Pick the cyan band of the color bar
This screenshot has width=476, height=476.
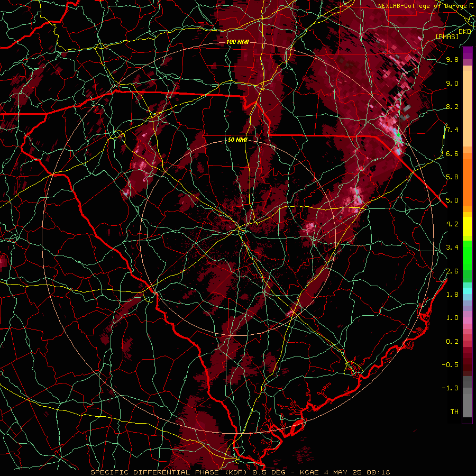[x=467, y=290]
